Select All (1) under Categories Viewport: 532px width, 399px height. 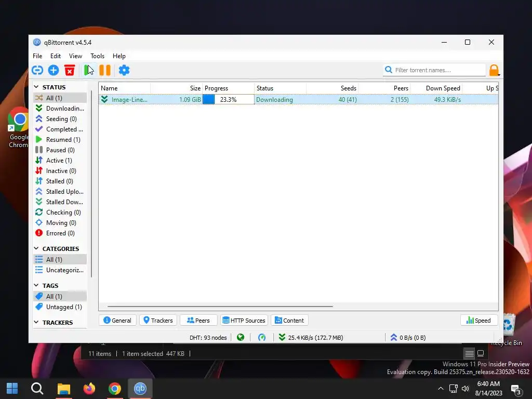click(x=60, y=260)
